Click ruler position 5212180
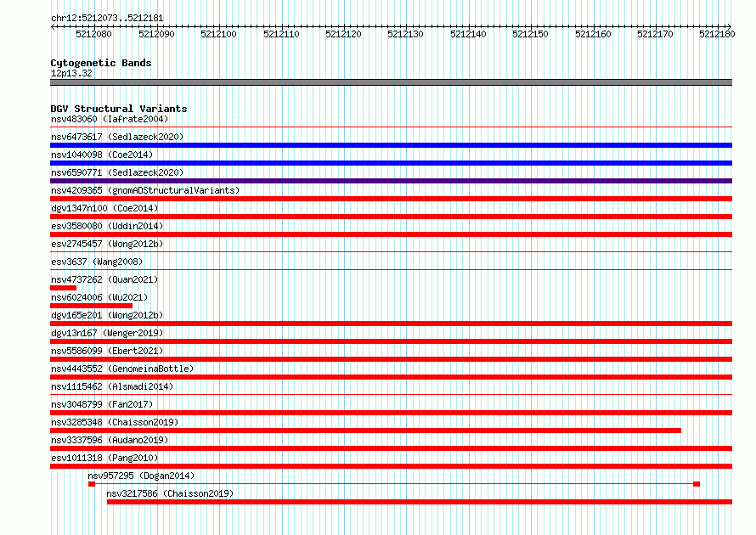This screenshot has height=535, width=756. pyautogui.click(x=718, y=34)
